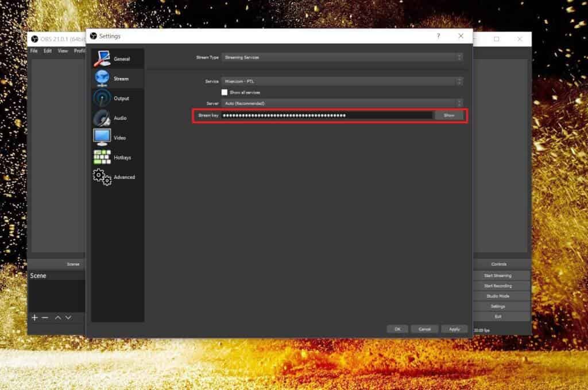Move scene up with the arrow
Image resolution: width=588 pixels, height=390 pixels.
[58, 318]
